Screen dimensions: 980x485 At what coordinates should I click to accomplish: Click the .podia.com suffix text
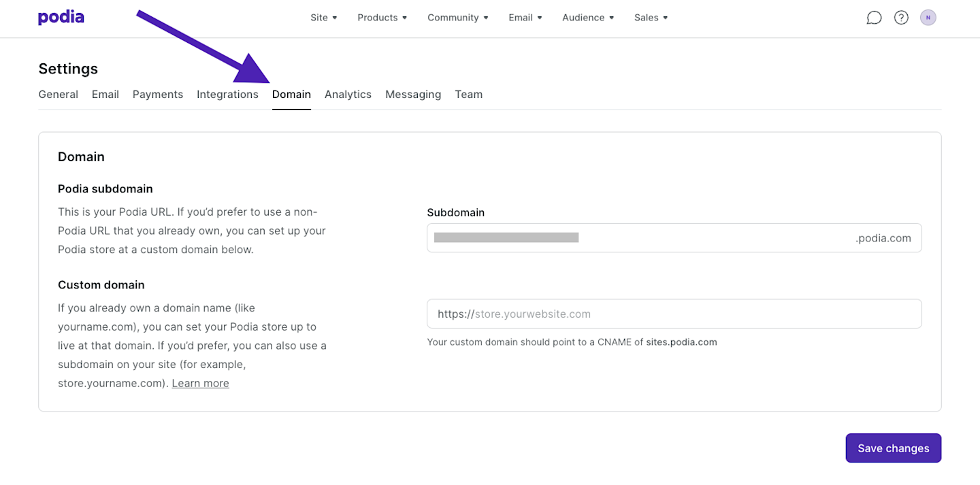883,238
